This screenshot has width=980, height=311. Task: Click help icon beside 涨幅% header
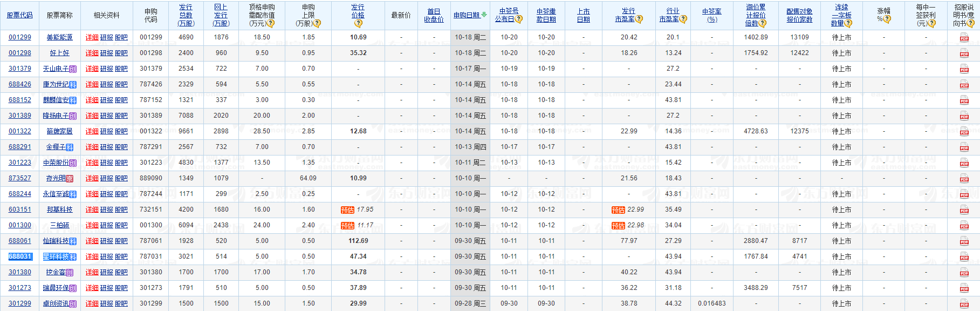pyautogui.click(x=887, y=19)
